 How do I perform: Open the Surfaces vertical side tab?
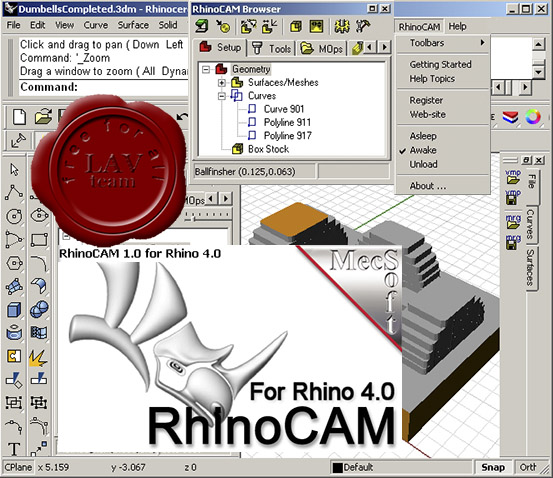pos(531,267)
